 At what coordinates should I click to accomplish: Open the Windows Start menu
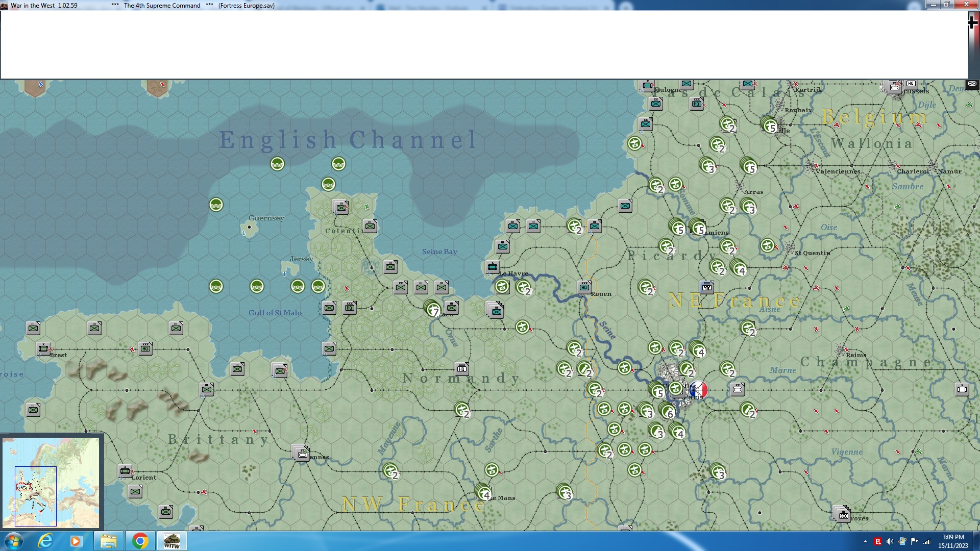(x=14, y=541)
